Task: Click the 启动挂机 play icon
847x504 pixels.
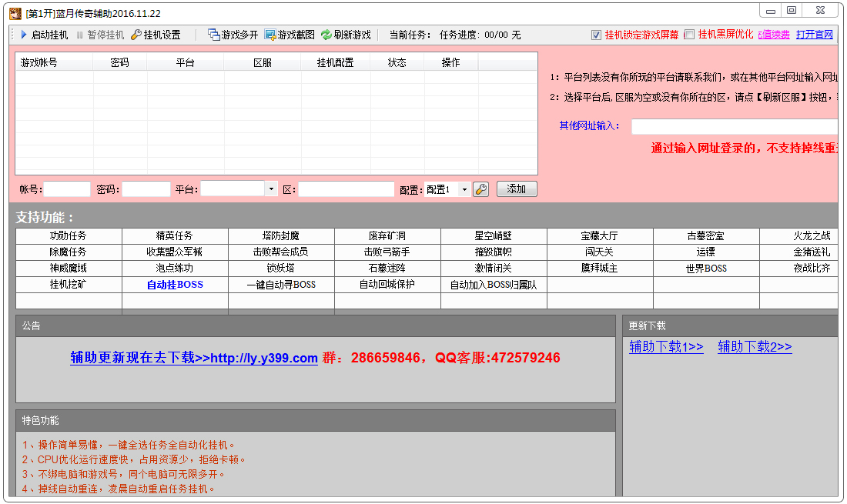Action: coord(24,35)
